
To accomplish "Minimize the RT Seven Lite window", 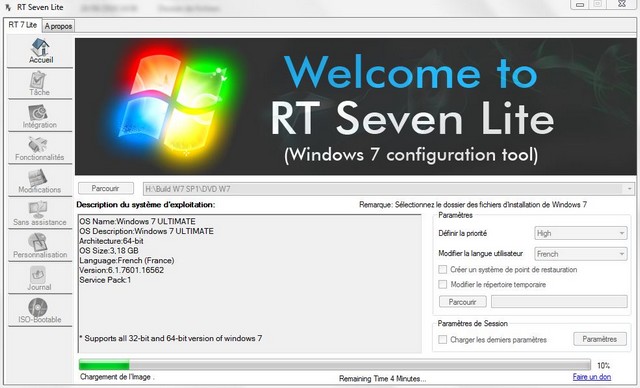I will pyautogui.click(x=580, y=4).
